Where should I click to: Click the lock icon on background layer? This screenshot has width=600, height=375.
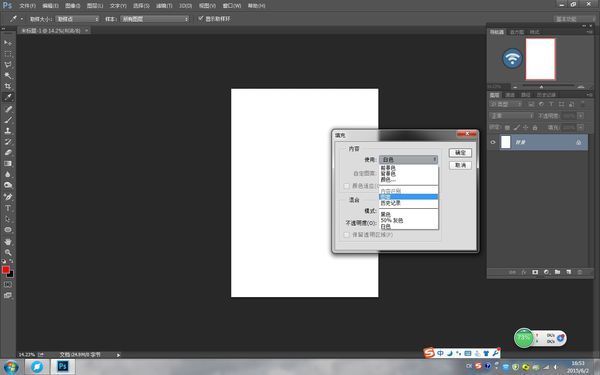(579, 142)
